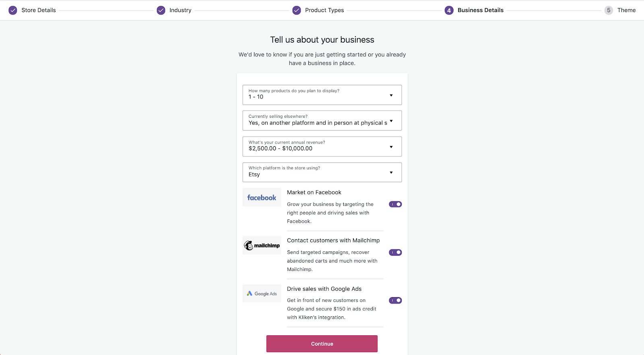This screenshot has height=355, width=644.
Task: Click the Etsy platform field value
Action: click(254, 174)
